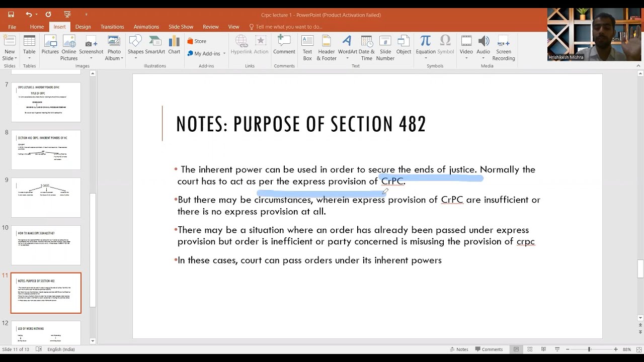Viewport: 644px width, 362px height.
Task: Insert a Chart
Action: pos(174,45)
